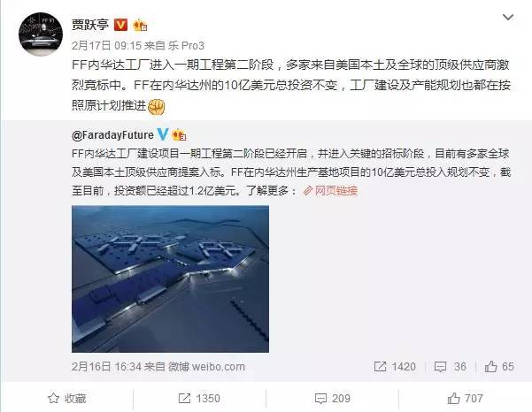The height and width of the screenshot is (412, 532).
Task: Click the fist emoji in post text
Action: (157, 107)
